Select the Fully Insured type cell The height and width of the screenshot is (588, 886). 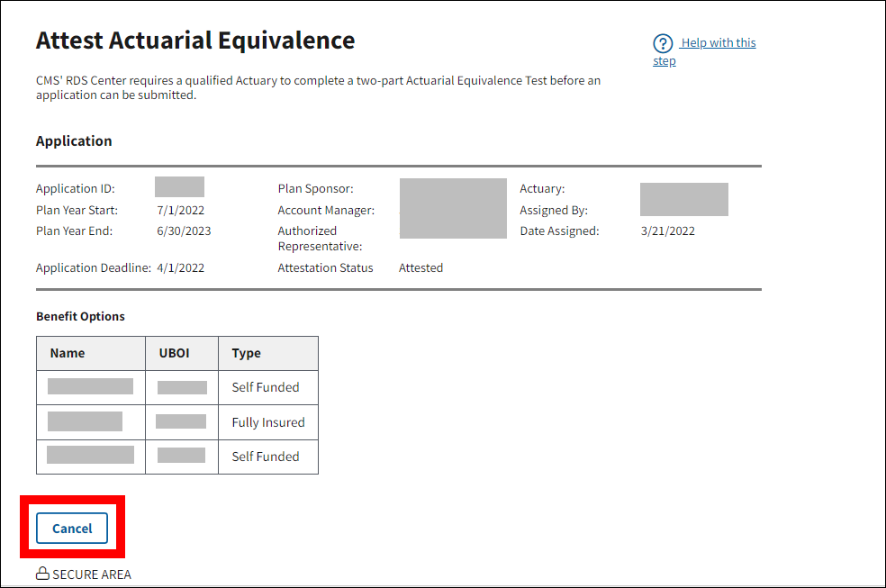267,422
